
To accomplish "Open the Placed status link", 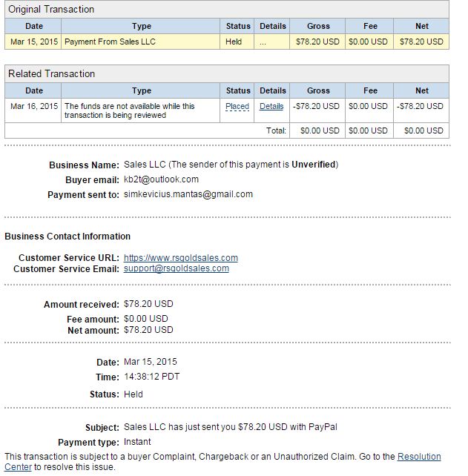I will click(237, 107).
